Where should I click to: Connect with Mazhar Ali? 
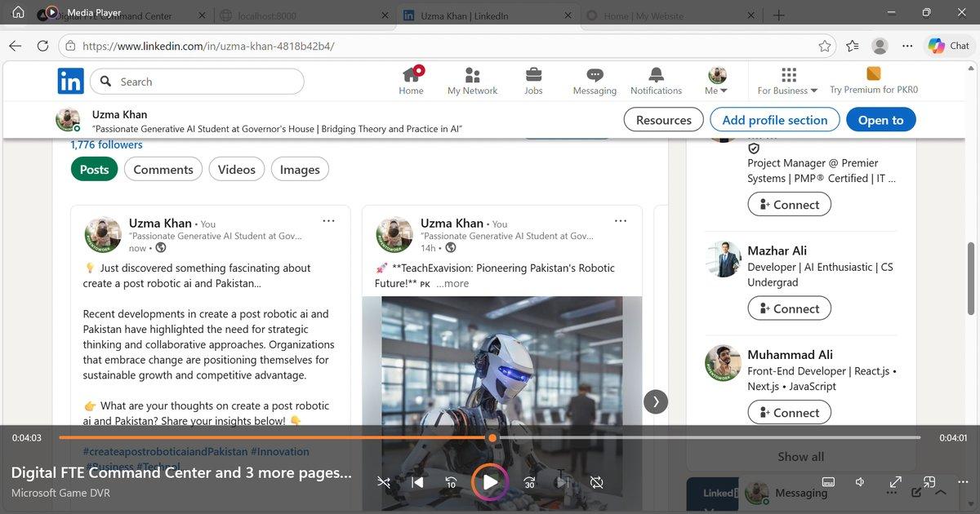789,308
